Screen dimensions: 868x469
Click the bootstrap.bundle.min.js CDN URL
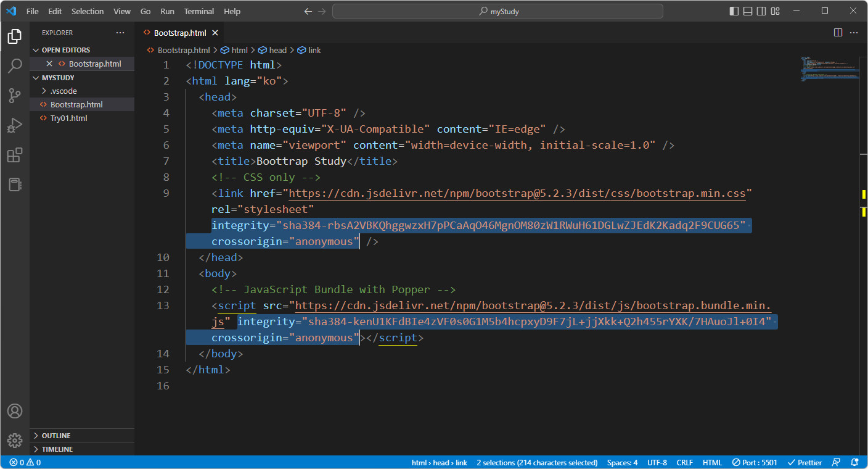[533, 305]
